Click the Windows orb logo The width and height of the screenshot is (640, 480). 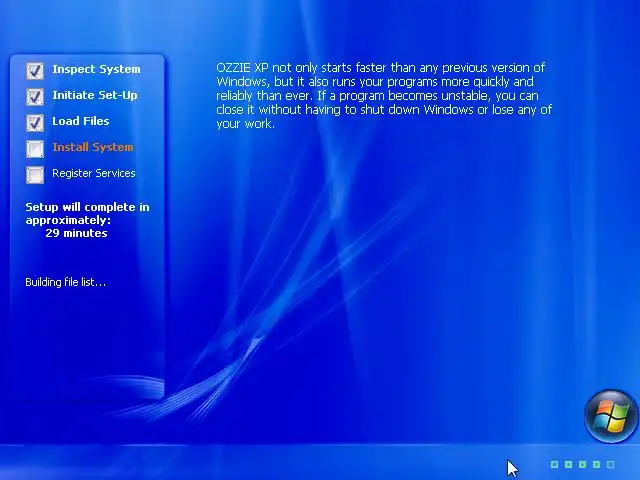(x=611, y=416)
